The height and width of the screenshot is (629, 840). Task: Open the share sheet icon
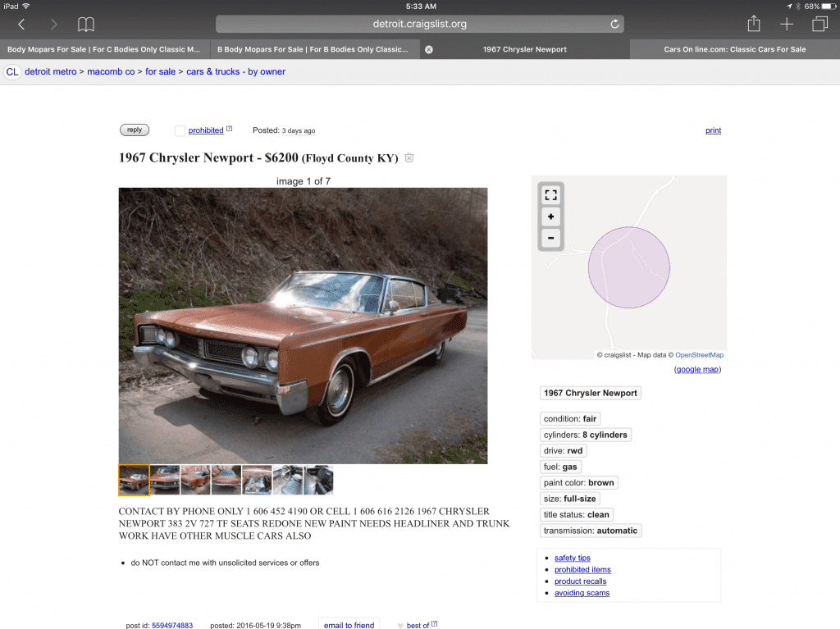coord(754,24)
